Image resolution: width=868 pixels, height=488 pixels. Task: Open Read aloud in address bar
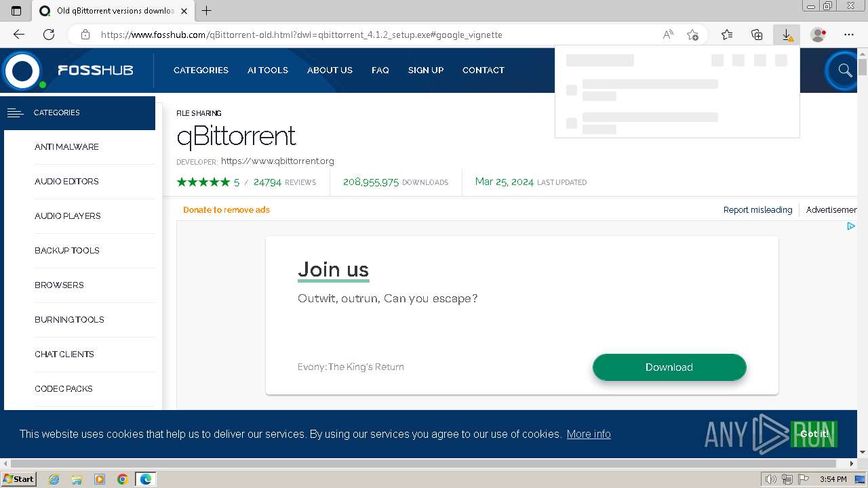coord(668,35)
